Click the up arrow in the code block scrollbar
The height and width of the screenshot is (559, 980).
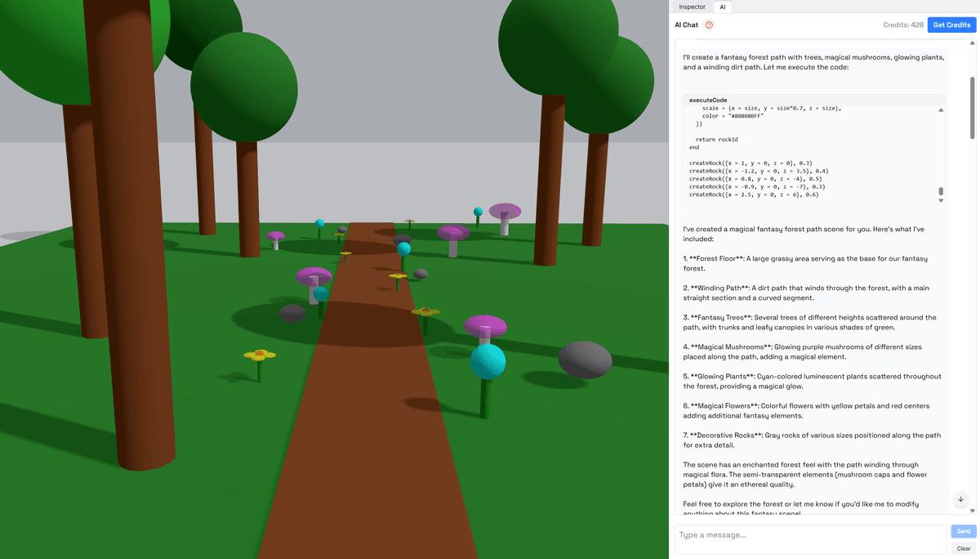point(941,109)
